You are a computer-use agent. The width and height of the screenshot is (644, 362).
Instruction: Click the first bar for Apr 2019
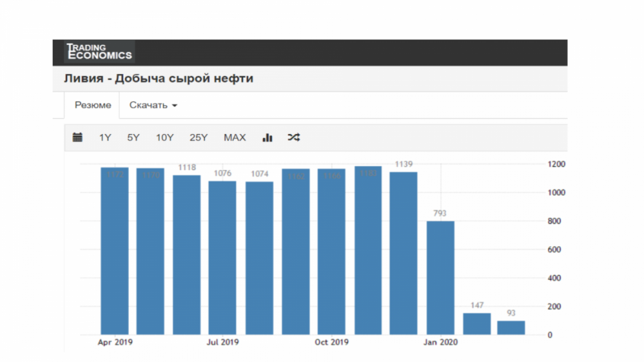coord(114,251)
